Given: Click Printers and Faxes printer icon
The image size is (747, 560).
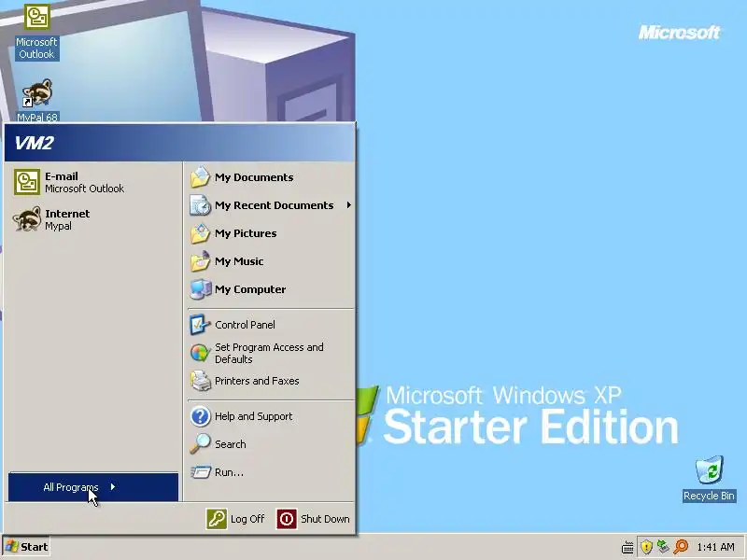Looking at the screenshot, I should (200, 381).
